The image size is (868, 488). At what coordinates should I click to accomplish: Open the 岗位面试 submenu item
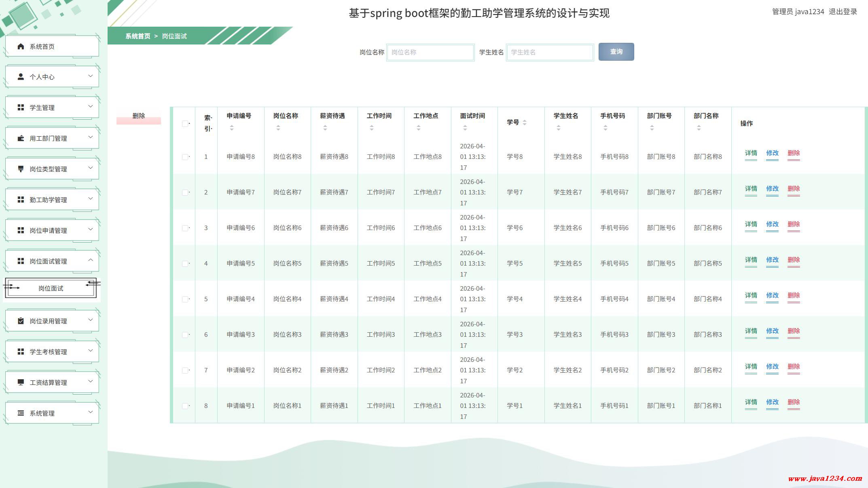[x=51, y=288]
